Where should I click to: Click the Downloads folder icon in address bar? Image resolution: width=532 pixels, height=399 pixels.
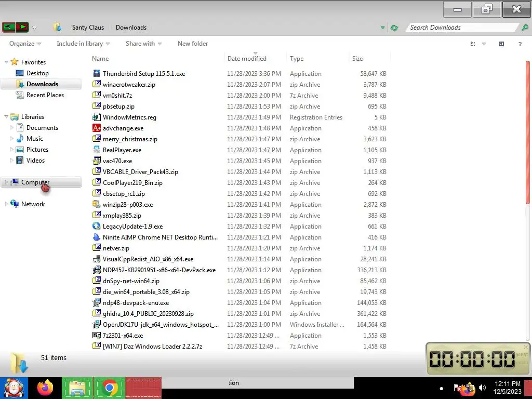57,27
